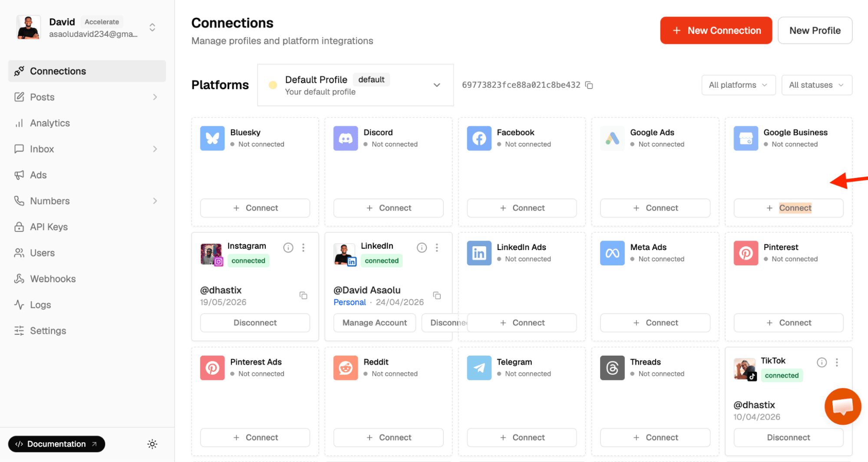The width and height of the screenshot is (868, 462).
Task: Connect the Facebook platform
Action: point(521,208)
